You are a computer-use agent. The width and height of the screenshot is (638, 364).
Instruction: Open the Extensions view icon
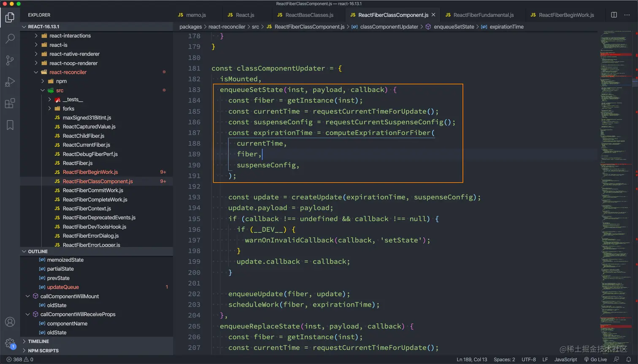coord(10,103)
